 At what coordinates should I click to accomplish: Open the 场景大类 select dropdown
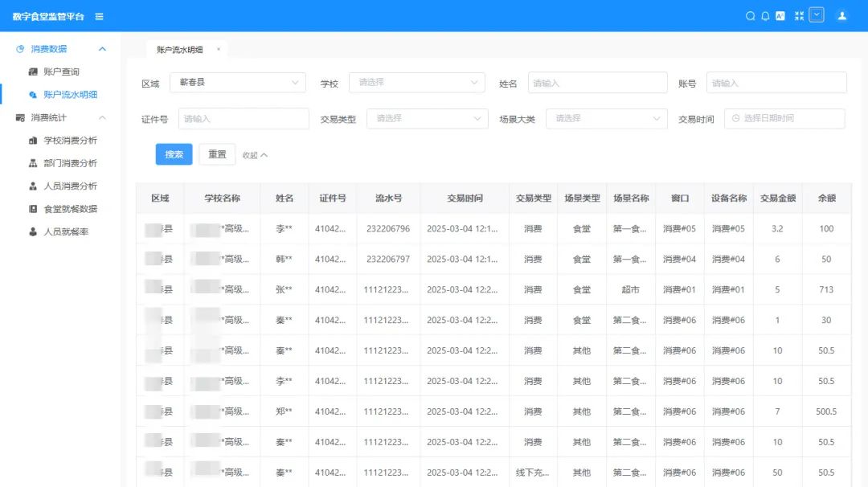point(606,118)
